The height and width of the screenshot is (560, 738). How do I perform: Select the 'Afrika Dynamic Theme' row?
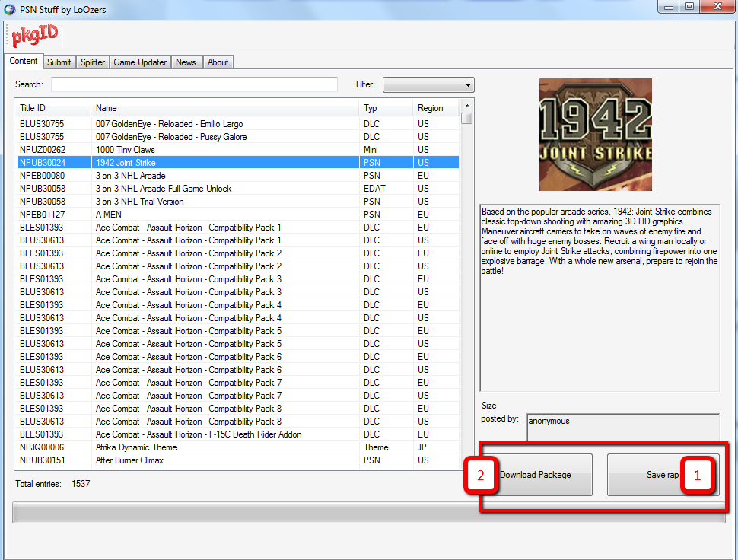237,447
